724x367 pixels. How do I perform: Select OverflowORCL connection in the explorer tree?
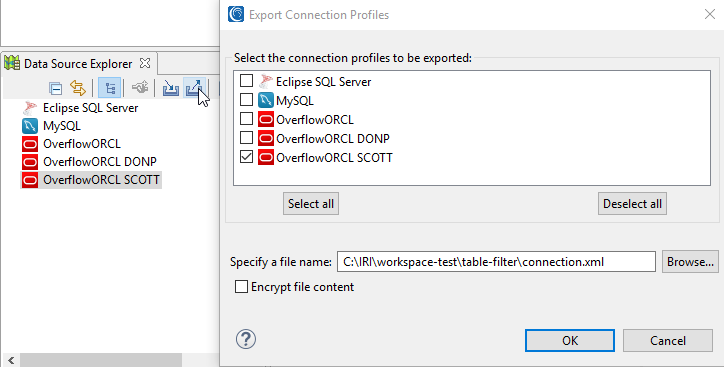tap(82, 144)
